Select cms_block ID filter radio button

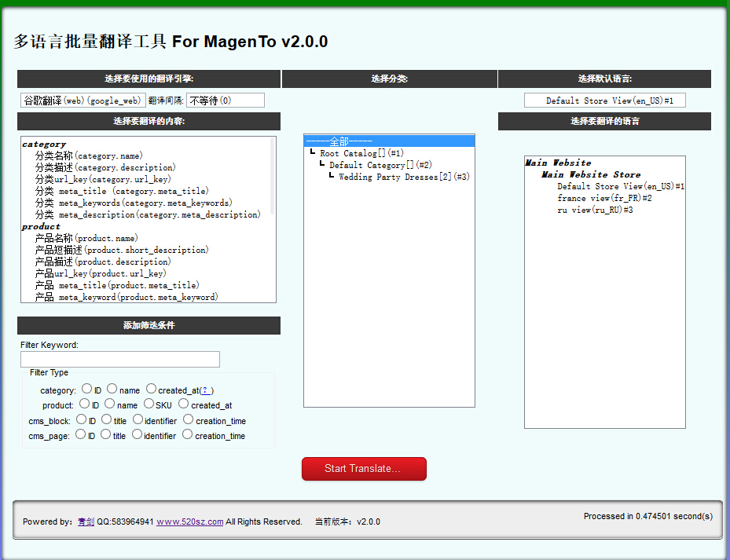(81, 419)
